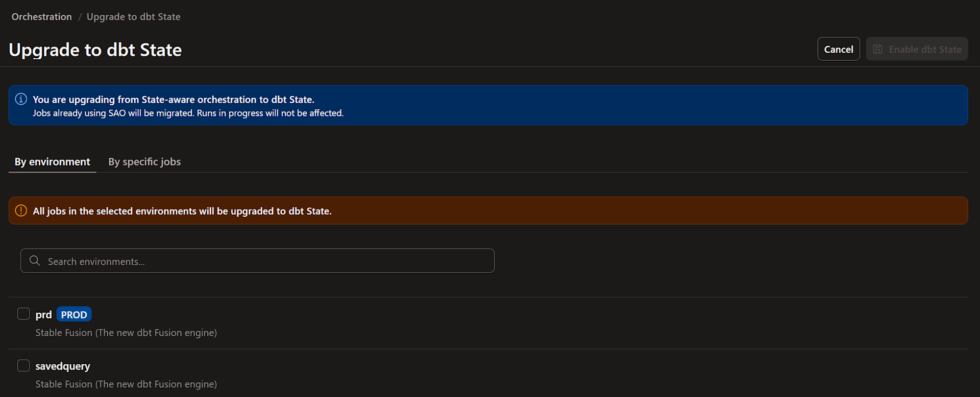The width and height of the screenshot is (980, 397).
Task: Check the prd environment checkbox
Action: pyautogui.click(x=24, y=314)
